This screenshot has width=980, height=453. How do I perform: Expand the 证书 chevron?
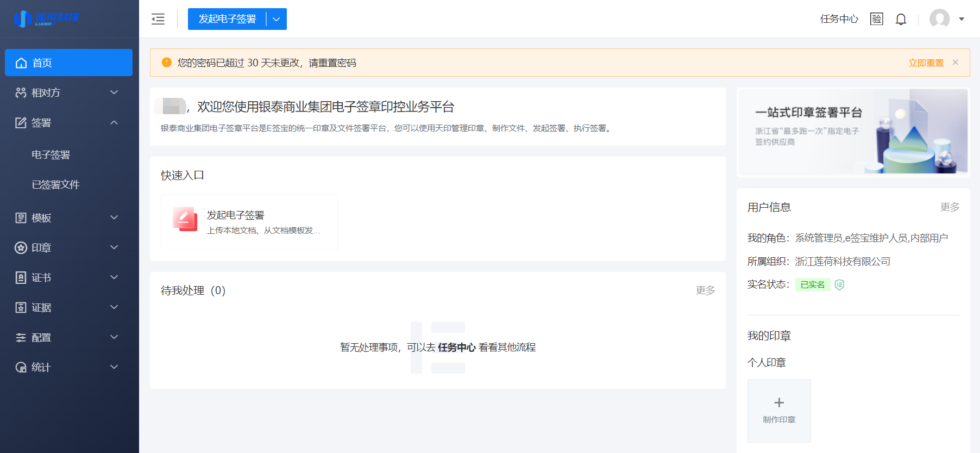click(114, 277)
